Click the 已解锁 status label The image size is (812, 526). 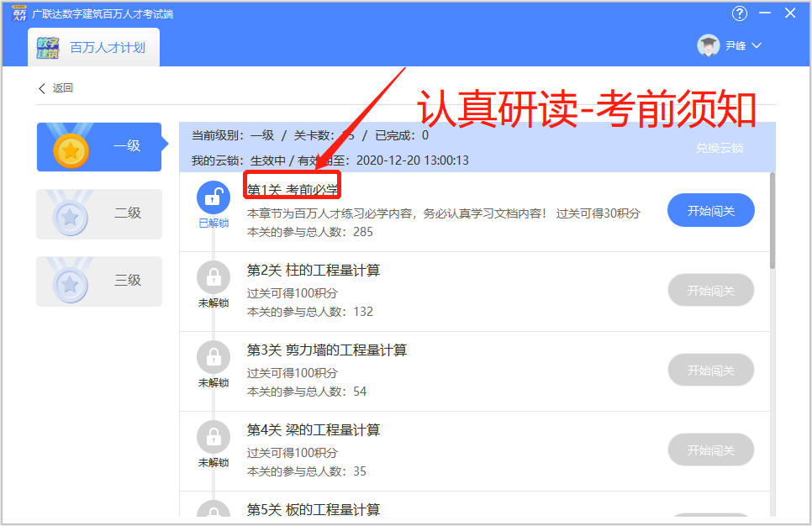(x=214, y=224)
